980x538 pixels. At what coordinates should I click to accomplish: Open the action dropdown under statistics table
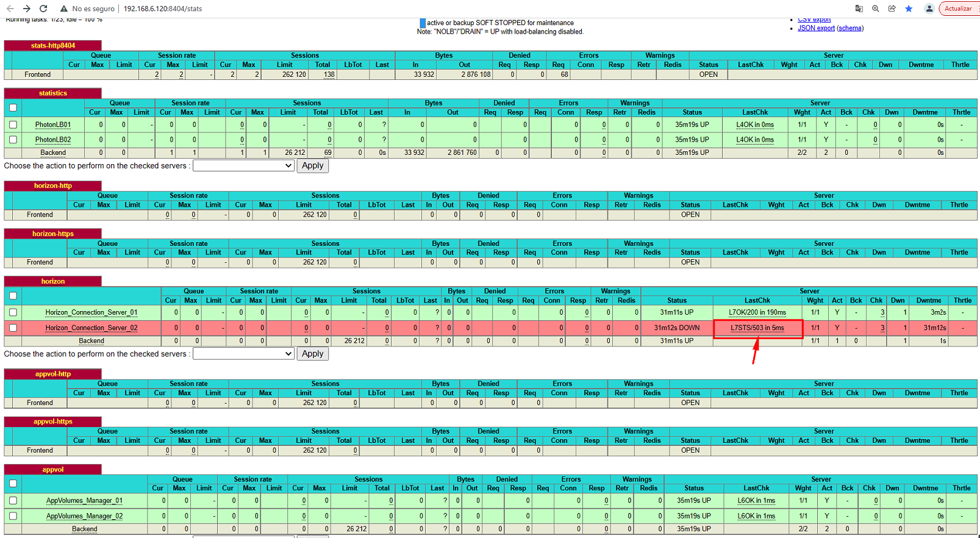243,165
